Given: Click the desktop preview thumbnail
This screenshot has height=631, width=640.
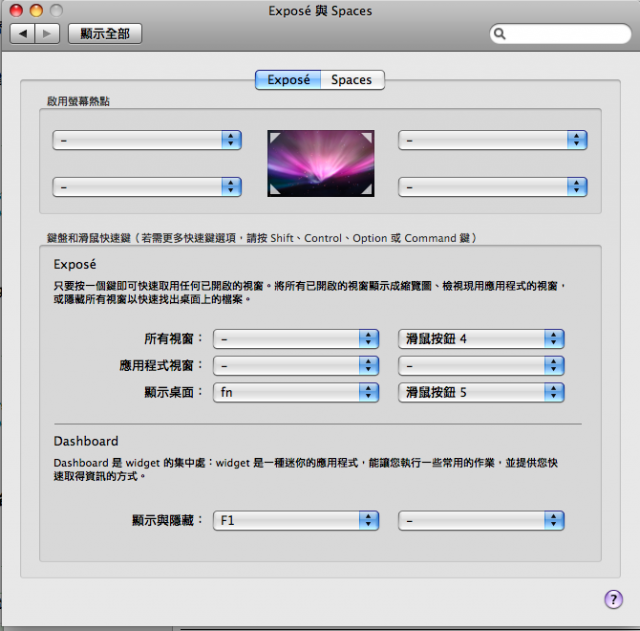Looking at the screenshot, I should [320, 163].
